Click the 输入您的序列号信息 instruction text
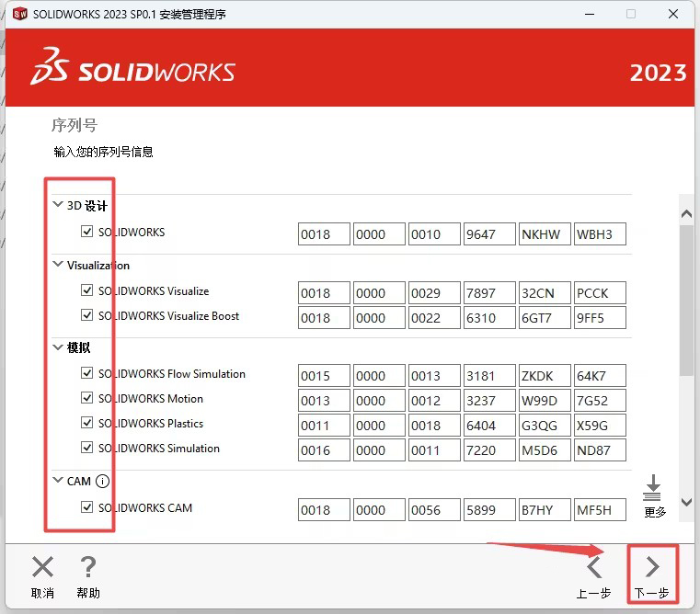 tap(103, 152)
